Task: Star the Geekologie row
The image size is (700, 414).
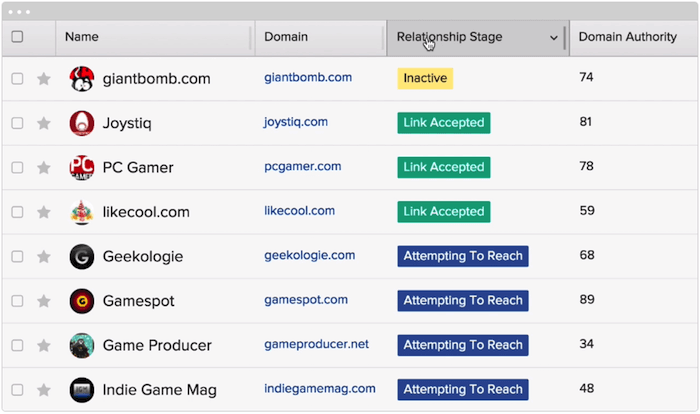Action: [44, 256]
